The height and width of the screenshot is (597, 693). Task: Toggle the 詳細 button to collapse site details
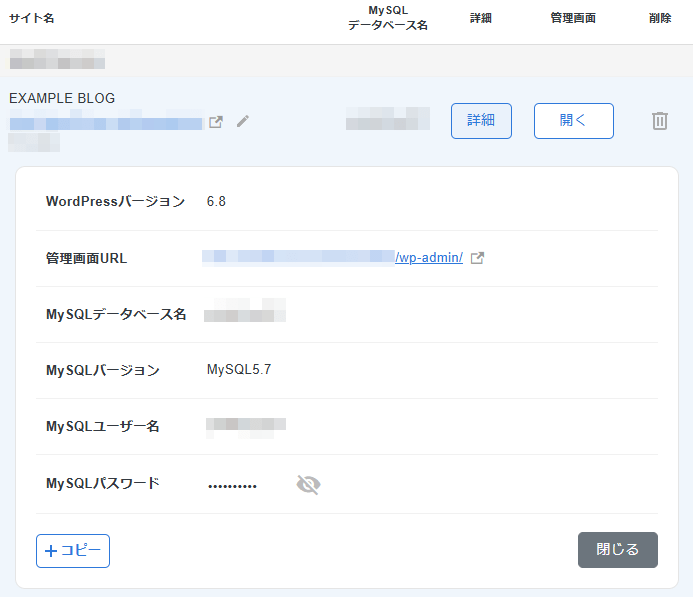pyautogui.click(x=481, y=120)
